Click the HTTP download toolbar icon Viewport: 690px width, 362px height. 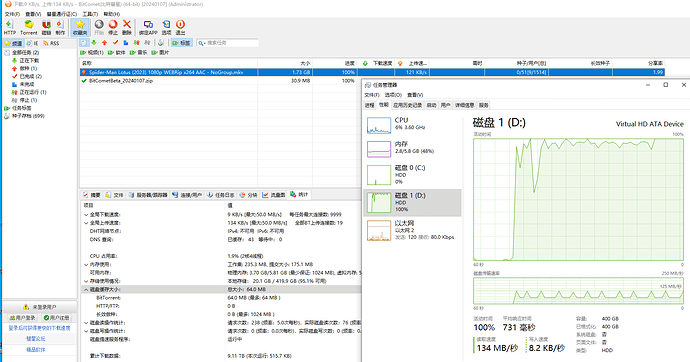coord(9,27)
